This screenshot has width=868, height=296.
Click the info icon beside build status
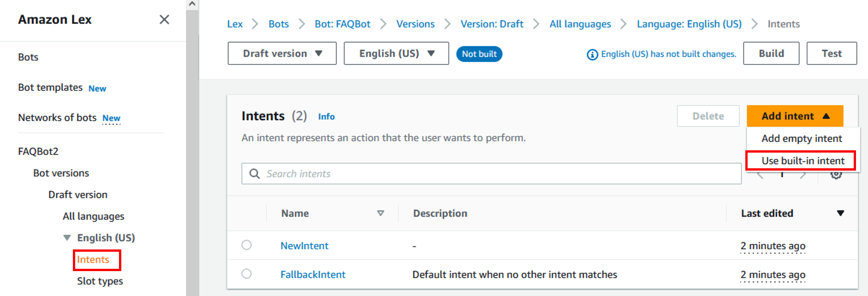[592, 54]
